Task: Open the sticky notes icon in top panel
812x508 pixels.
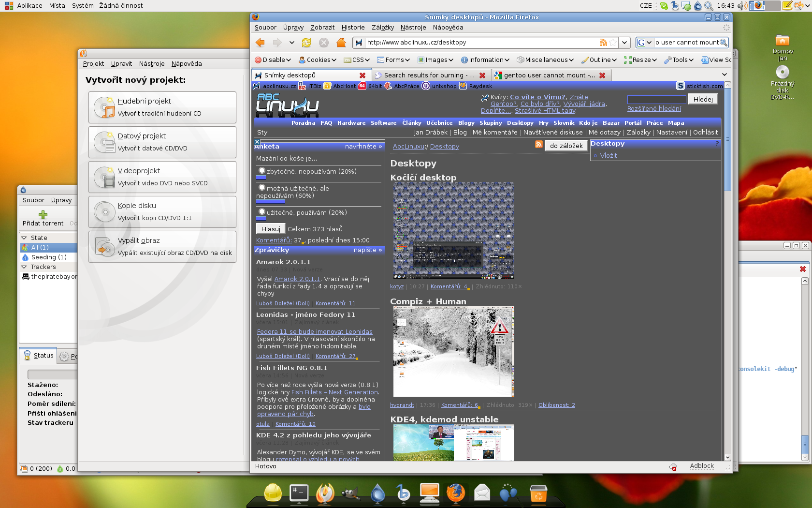Action: (787, 6)
